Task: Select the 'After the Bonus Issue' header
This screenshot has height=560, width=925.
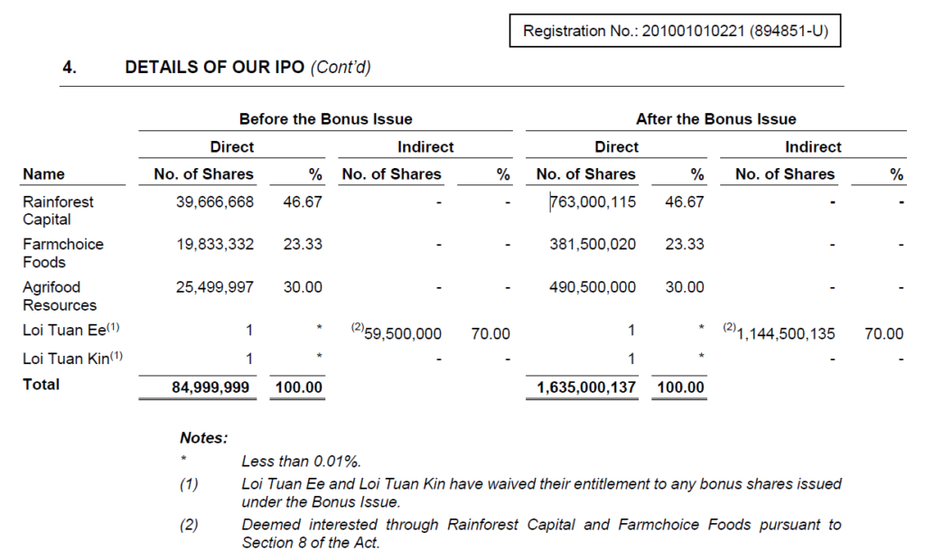Action: (715, 119)
